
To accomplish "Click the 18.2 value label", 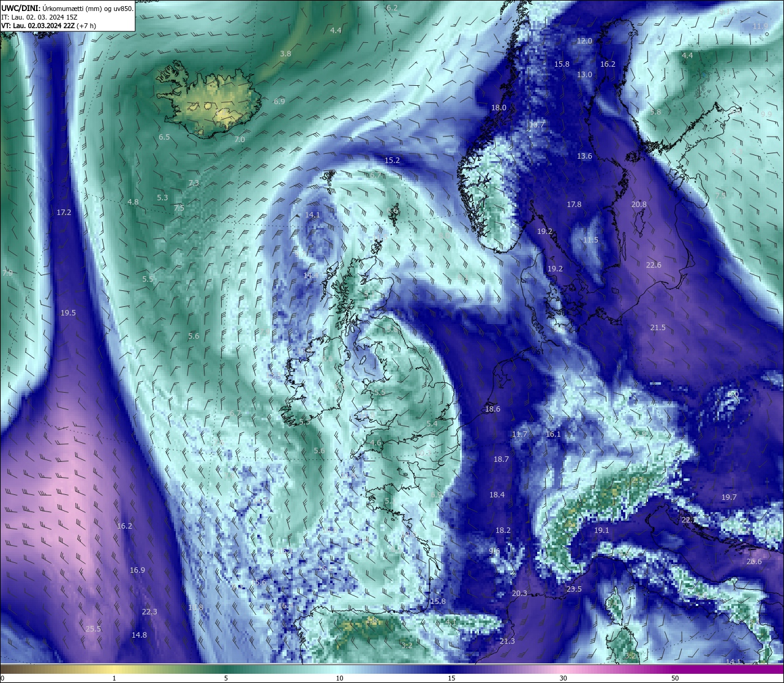I will (503, 530).
